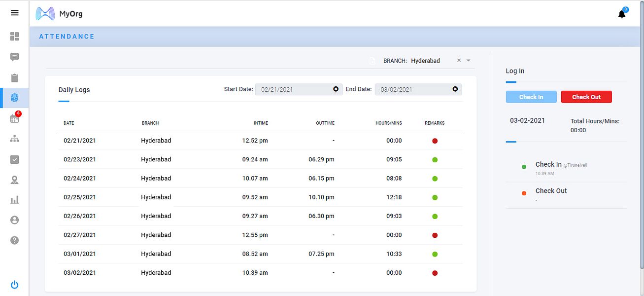Viewport: 644px width, 296px height.
Task: Click the End Date input 03/02/2021
Action: 418,89
